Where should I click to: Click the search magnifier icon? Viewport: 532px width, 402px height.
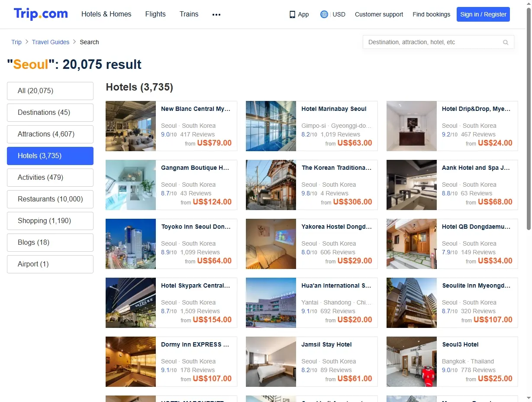click(x=506, y=42)
